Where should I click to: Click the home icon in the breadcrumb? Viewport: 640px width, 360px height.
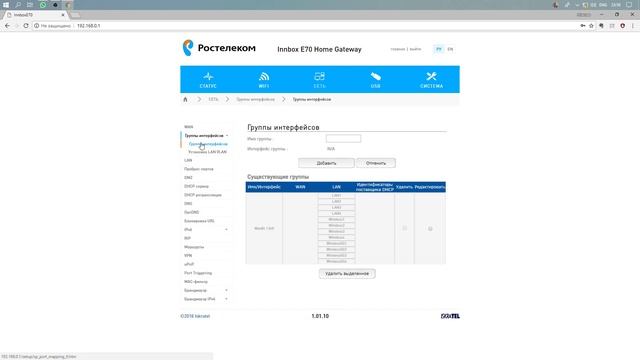pos(185,99)
